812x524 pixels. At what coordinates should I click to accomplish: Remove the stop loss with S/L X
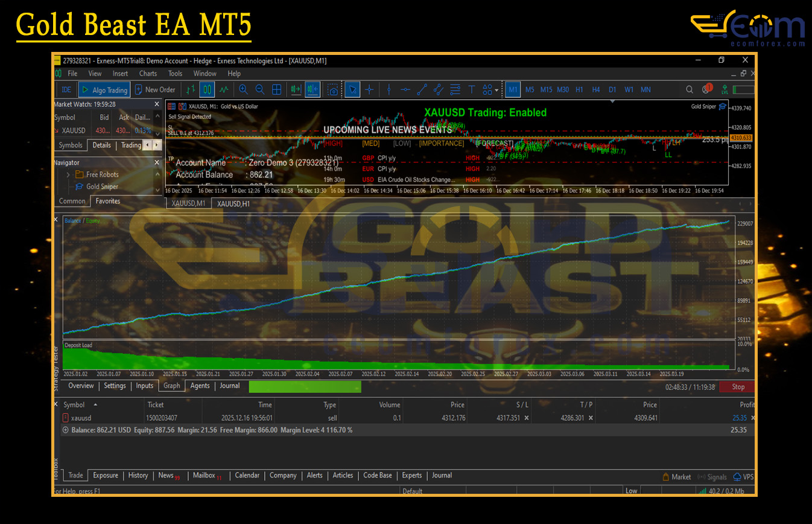pos(527,418)
